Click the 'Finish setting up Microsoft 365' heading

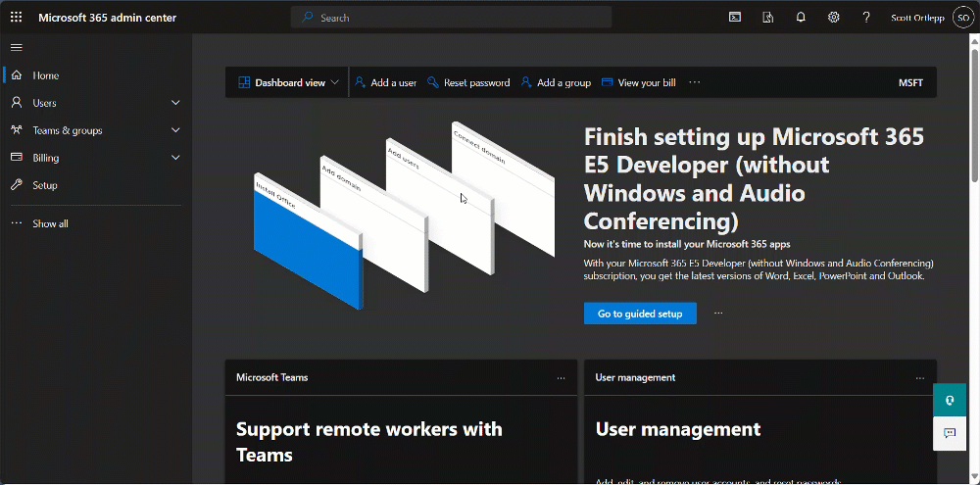tap(754, 178)
